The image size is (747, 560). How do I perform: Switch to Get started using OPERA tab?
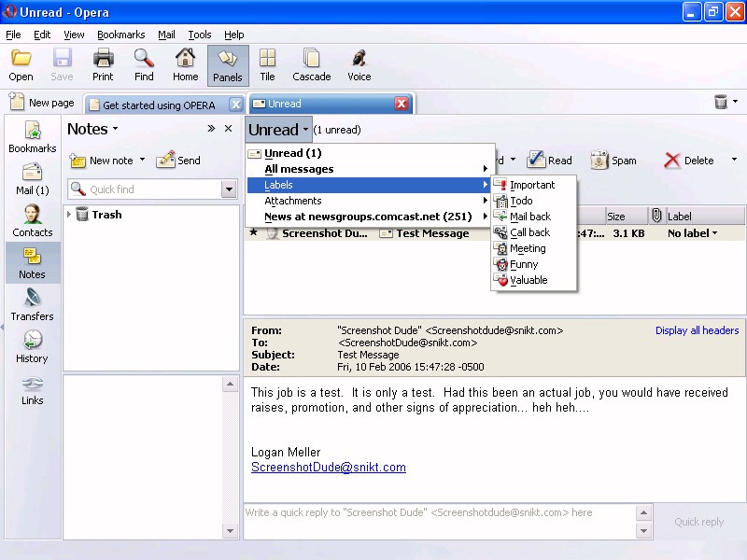click(x=159, y=105)
